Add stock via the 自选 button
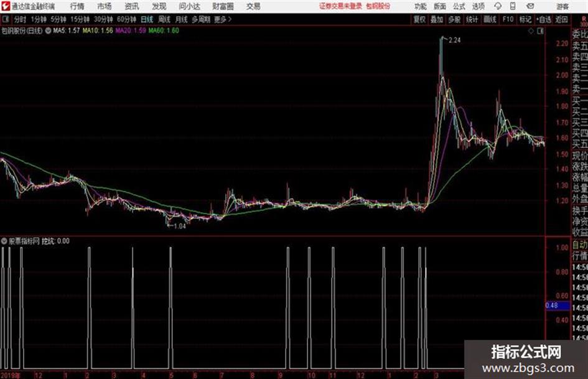 pyautogui.click(x=544, y=19)
